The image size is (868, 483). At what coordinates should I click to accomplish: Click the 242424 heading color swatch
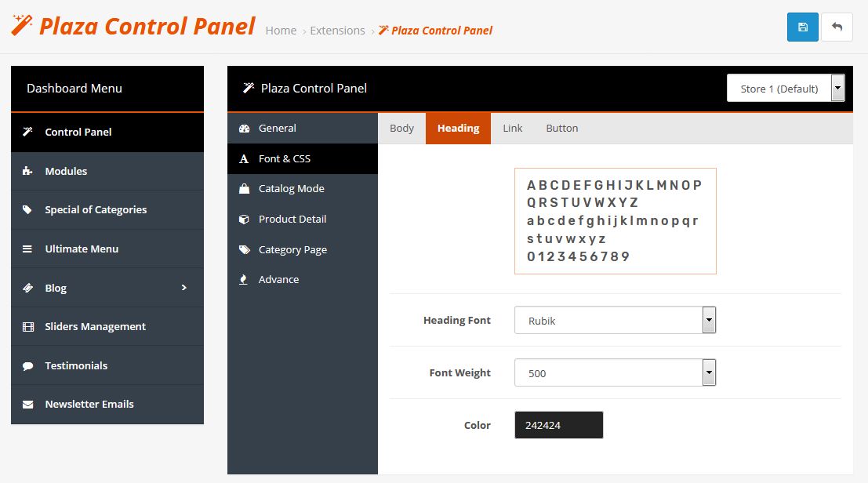click(558, 425)
